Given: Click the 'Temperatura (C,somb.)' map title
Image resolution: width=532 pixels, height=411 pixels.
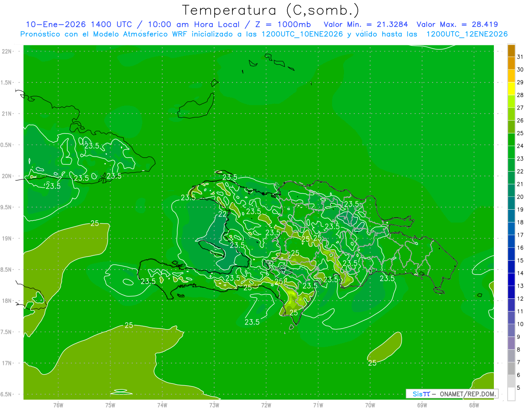Looking at the screenshot, I should (271, 10).
